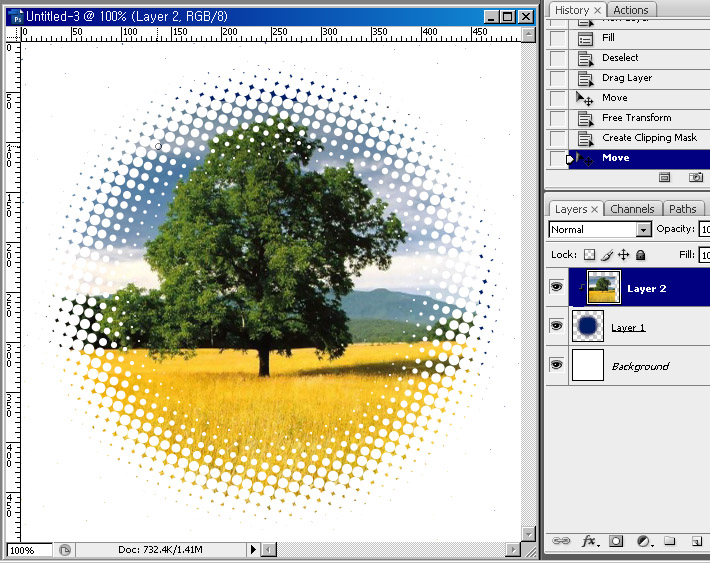Click the vertical scrollbar down arrow

tap(528, 534)
